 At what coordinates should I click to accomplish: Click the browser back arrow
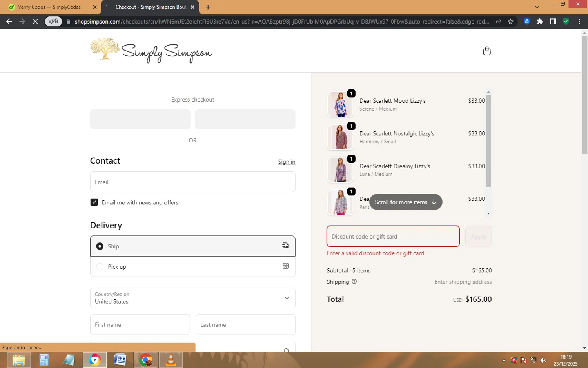point(9,22)
